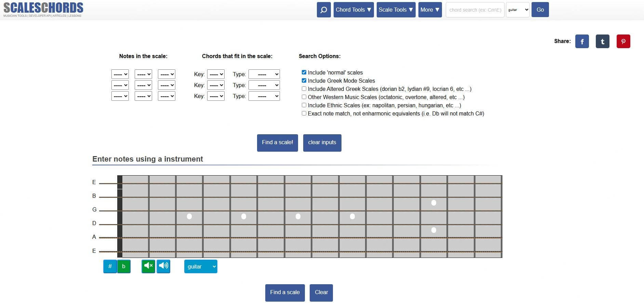Open the Chord Tools menu
Screen dimensions: 644x303
(353, 10)
